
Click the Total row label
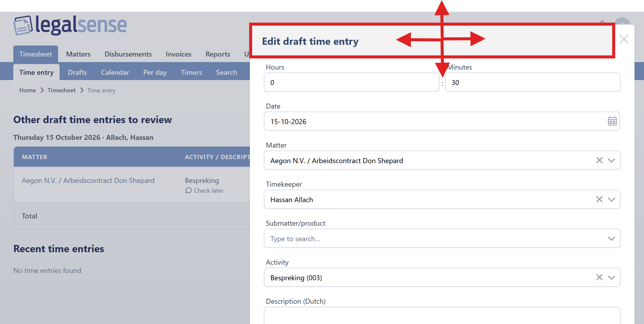point(29,216)
